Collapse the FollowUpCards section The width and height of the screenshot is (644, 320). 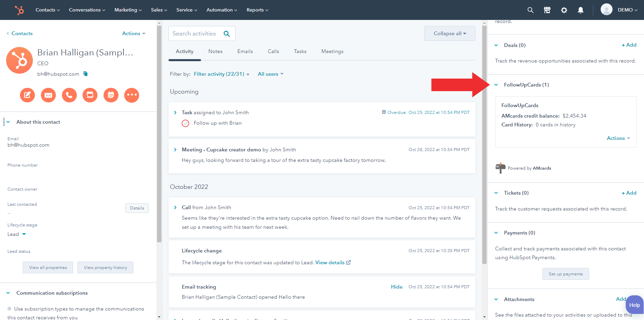pos(496,85)
